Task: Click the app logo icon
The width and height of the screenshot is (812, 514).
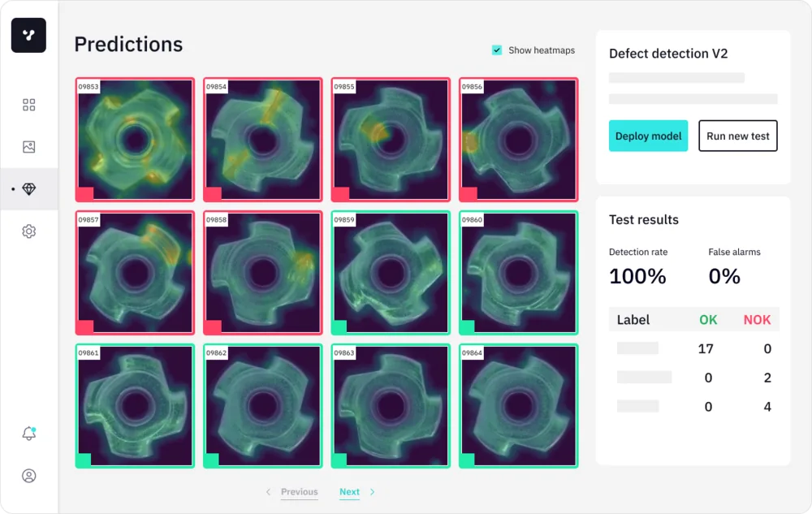Action: [28, 35]
